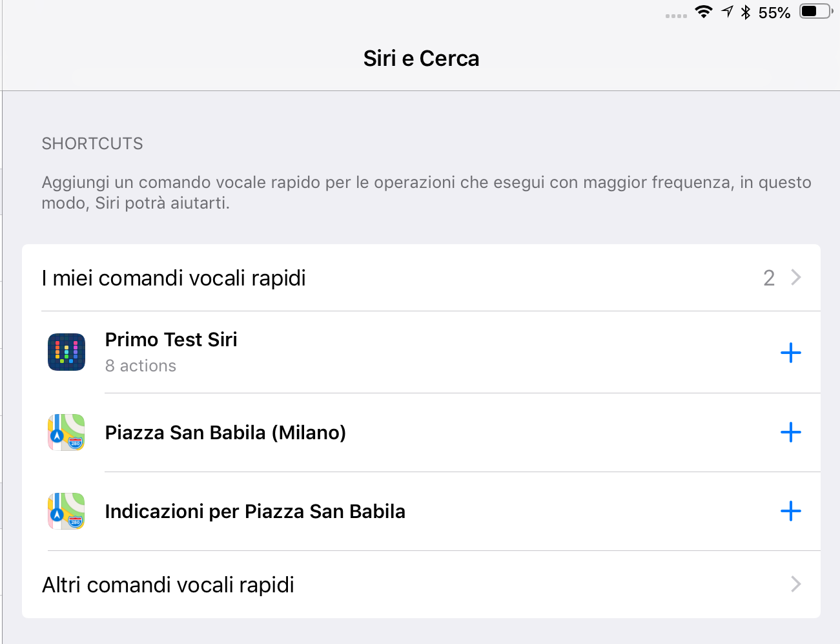This screenshot has width=840, height=644.
Task: Tap the Bluetooth status icon
Action: (746, 12)
